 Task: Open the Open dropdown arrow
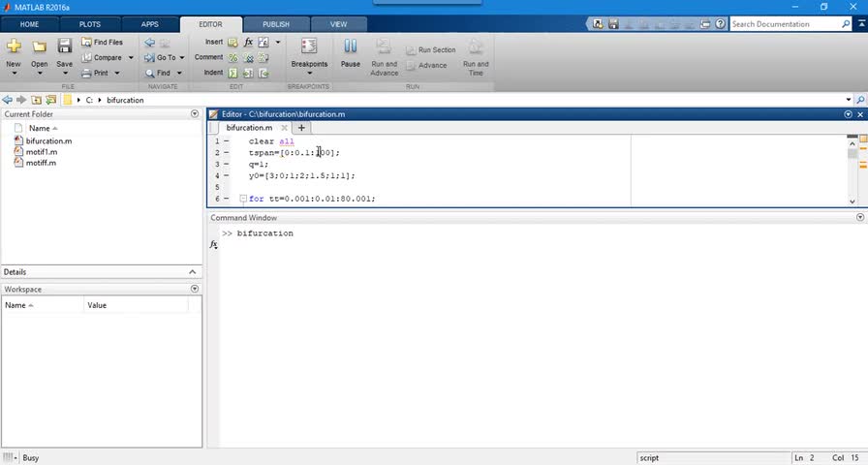point(40,73)
